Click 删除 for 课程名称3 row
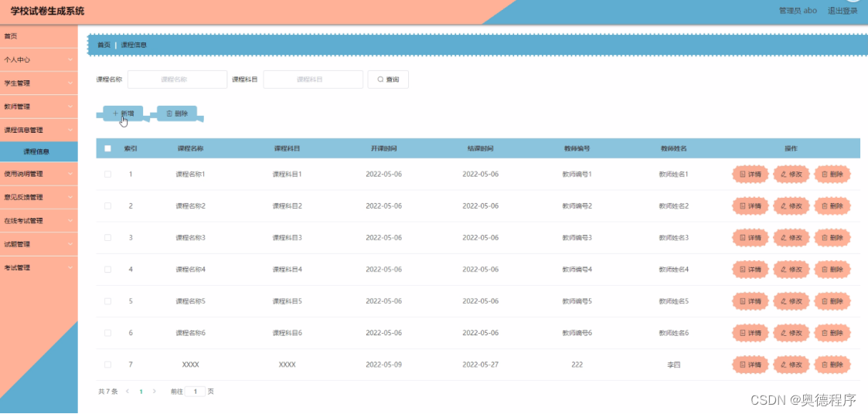The image size is (868, 414). click(832, 237)
